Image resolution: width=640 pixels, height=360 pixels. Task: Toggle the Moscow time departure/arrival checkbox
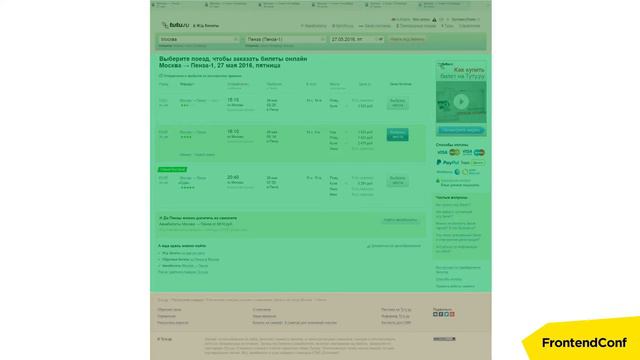[161, 76]
